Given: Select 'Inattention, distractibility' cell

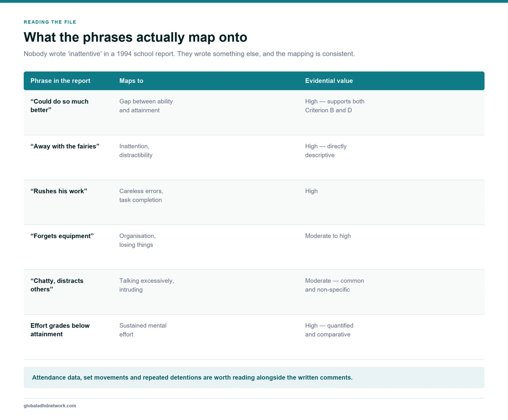Looking at the screenshot, I should click(136, 151).
